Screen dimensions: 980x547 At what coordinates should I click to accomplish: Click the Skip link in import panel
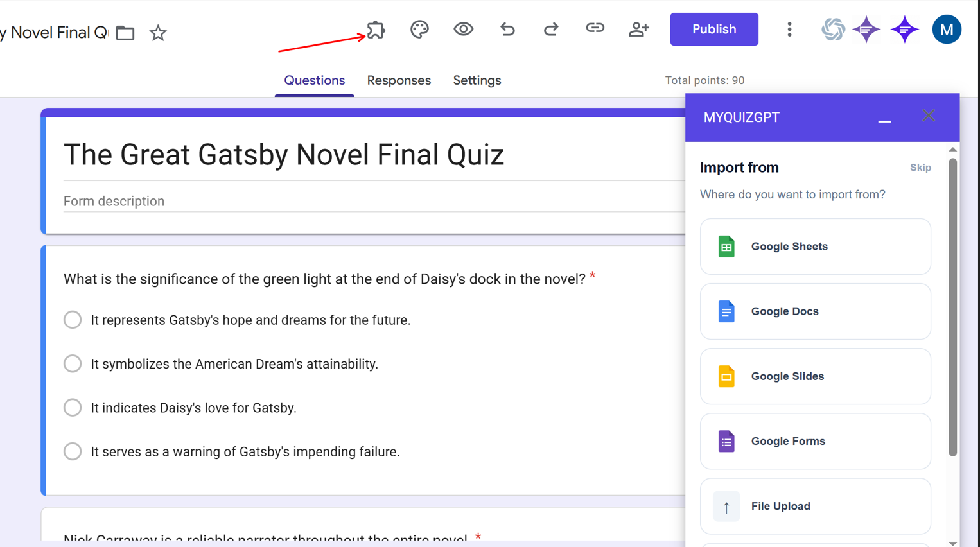pyautogui.click(x=920, y=168)
